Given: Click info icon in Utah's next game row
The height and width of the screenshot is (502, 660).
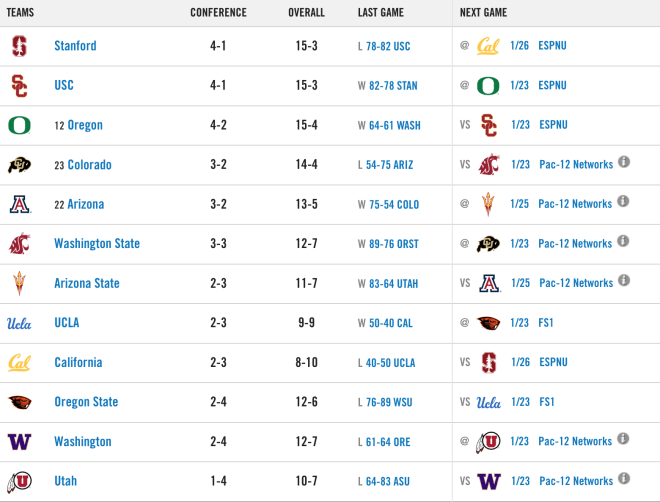Looking at the screenshot, I should click(624, 478).
